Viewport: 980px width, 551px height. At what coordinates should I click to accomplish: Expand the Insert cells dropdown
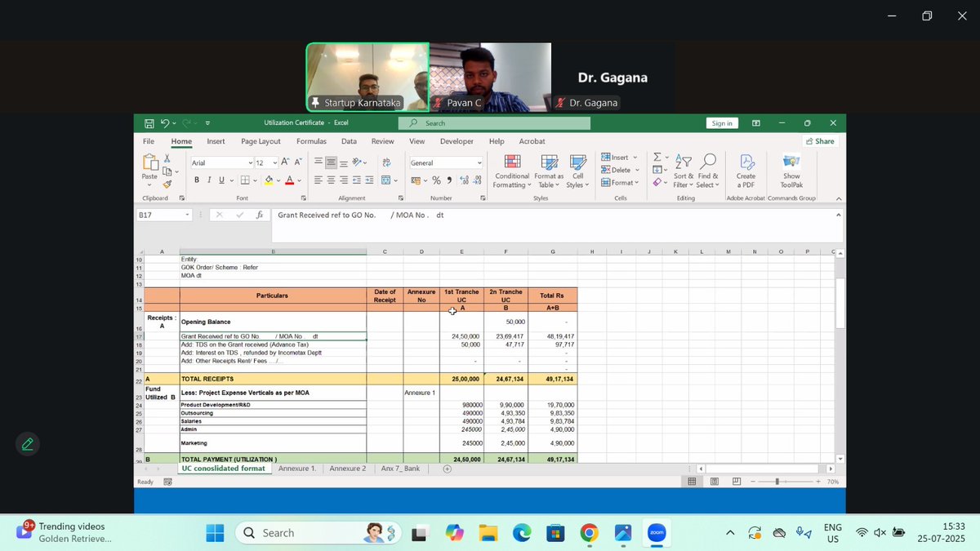636,157
